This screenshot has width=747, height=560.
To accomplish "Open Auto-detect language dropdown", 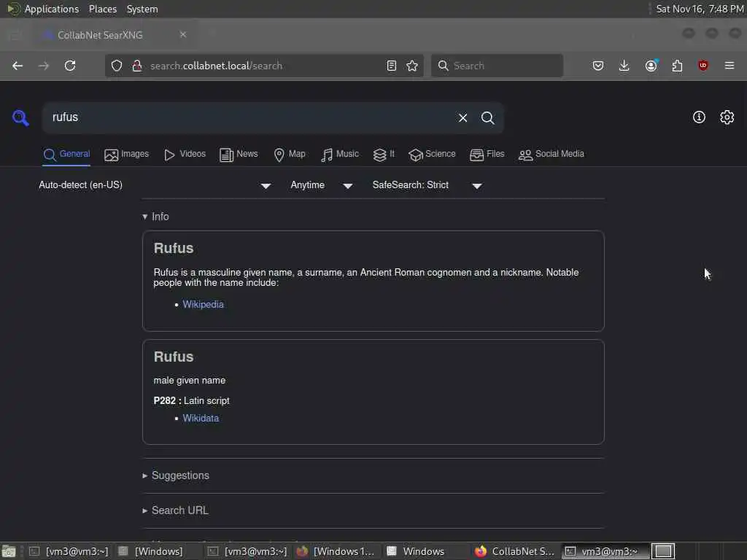I will pos(155,185).
